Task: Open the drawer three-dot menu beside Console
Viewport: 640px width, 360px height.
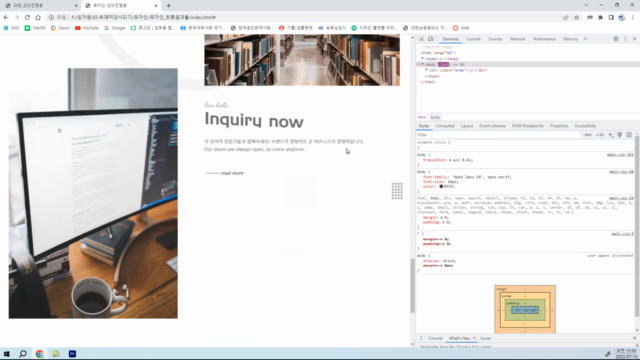Action: (x=421, y=338)
